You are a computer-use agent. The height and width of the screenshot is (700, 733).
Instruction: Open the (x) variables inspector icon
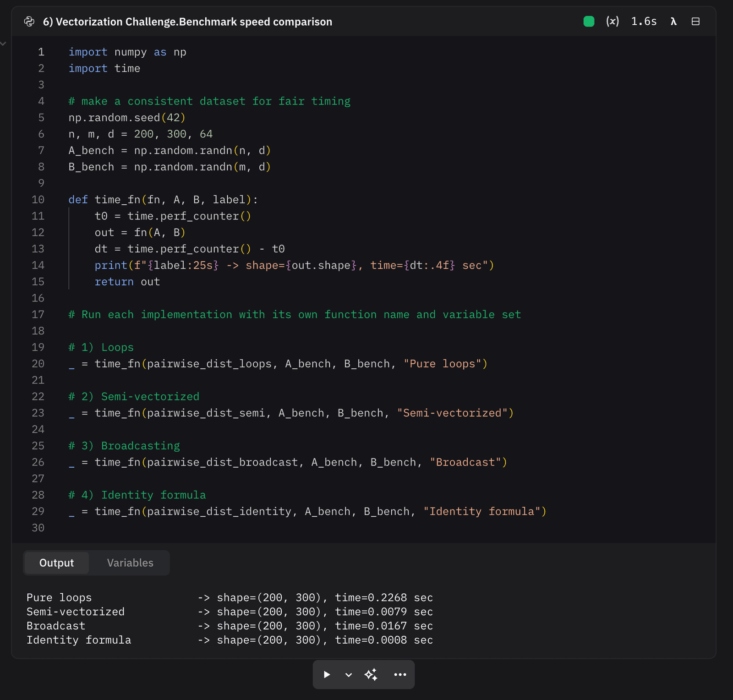(612, 22)
